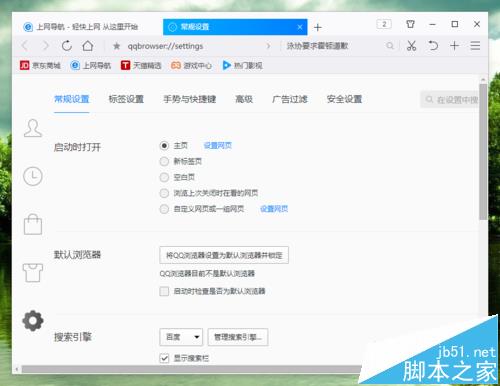Screen dimensions: 500x386
Task: Select 新标签页 startup radio option
Action: click(164, 161)
